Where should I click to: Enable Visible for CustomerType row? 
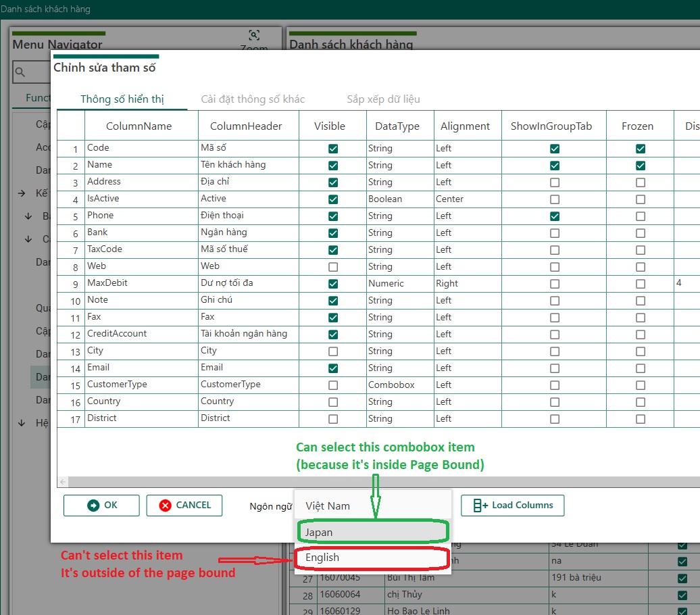pyautogui.click(x=333, y=385)
